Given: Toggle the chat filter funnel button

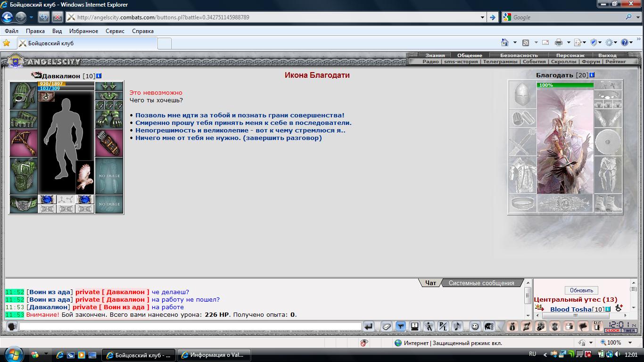Looking at the screenshot, I should (400, 326).
